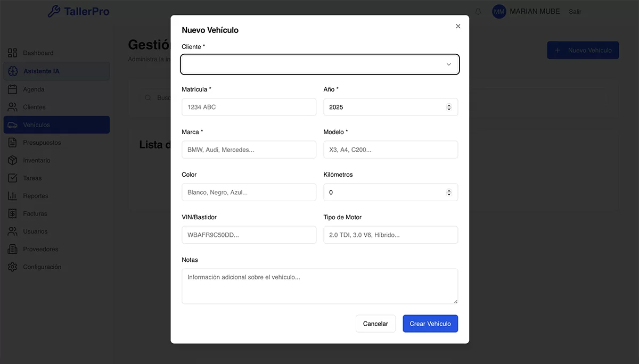Click the Proveedores building icon
The height and width of the screenshot is (364, 639).
point(12,249)
